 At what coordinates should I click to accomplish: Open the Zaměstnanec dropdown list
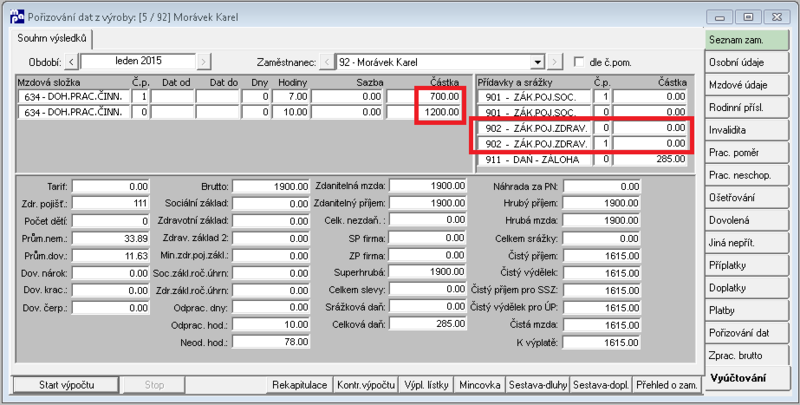click(x=537, y=62)
